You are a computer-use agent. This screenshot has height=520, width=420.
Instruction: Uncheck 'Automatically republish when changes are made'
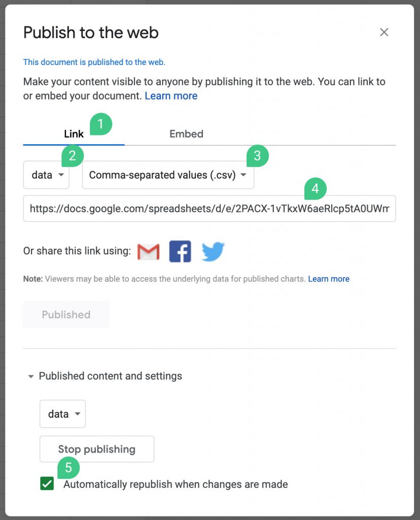point(47,484)
